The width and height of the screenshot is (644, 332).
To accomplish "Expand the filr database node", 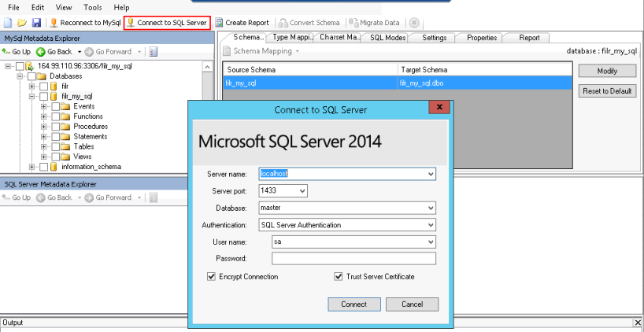I will coord(31,87).
